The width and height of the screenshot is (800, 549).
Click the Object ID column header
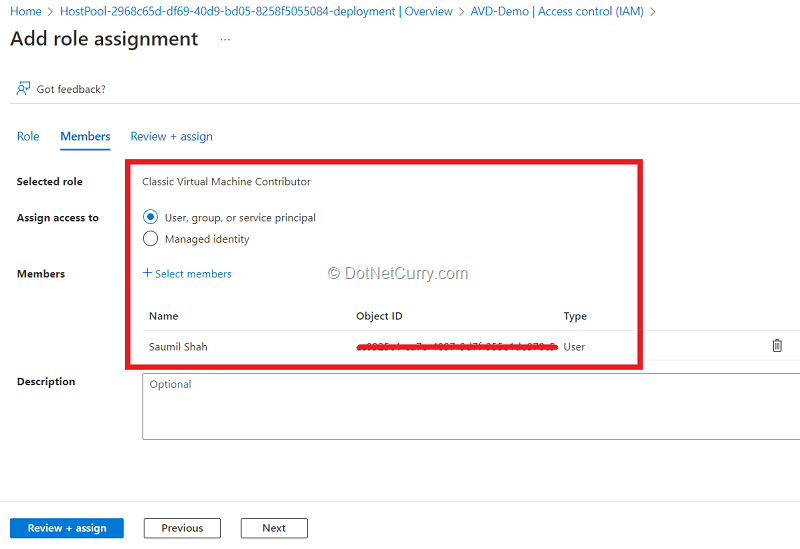pos(379,316)
